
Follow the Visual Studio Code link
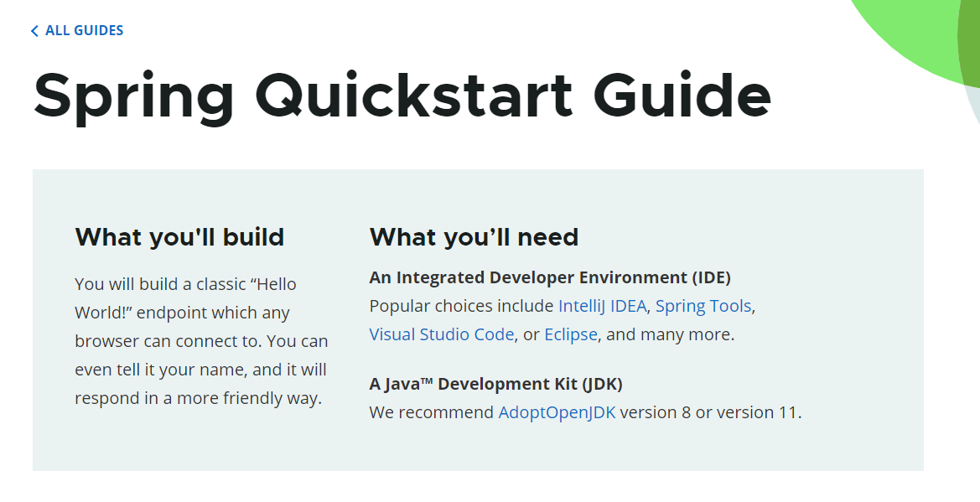[x=441, y=334]
